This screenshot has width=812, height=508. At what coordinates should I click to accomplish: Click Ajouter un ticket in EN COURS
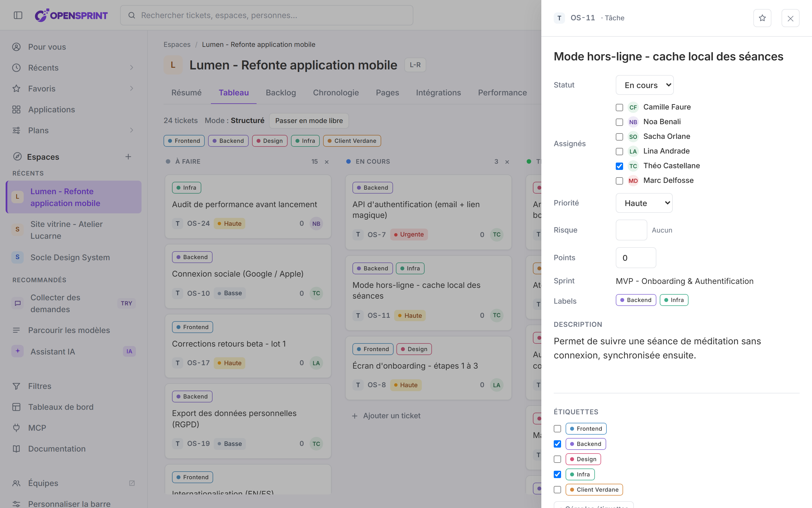[x=386, y=416]
